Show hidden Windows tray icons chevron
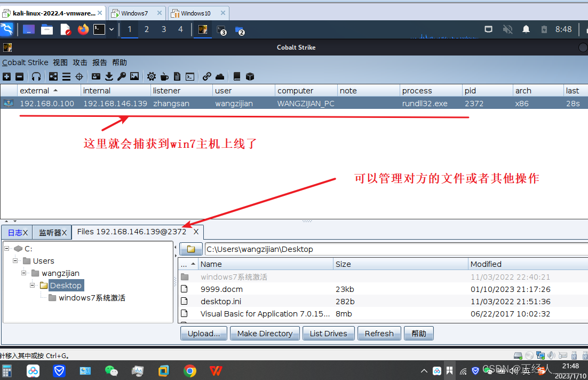Image resolution: width=588 pixels, height=380 pixels. pyautogui.click(x=424, y=371)
